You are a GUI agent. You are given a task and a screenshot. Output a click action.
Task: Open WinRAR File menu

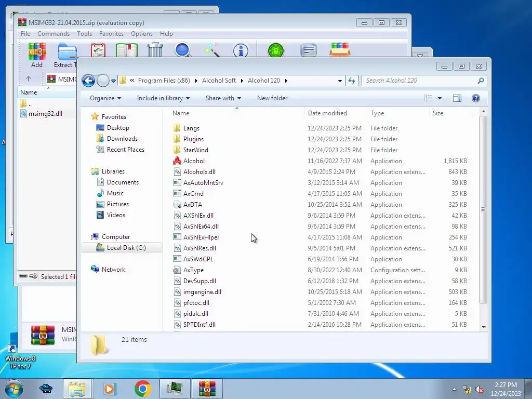pos(25,34)
